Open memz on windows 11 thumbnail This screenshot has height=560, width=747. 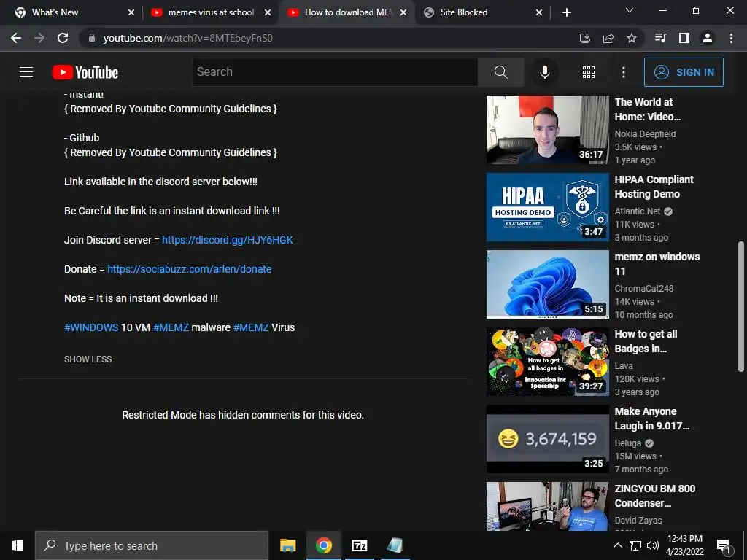pos(547,284)
